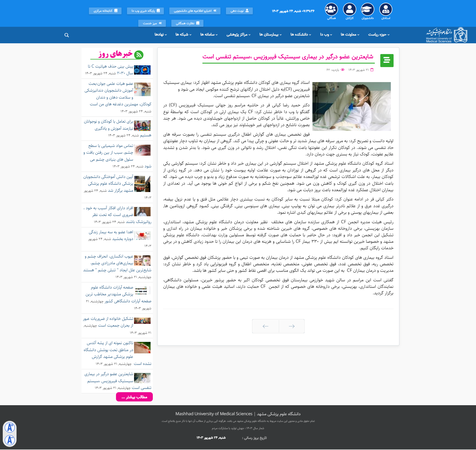The width and height of the screenshot is (476, 450).
Task: Open the کارکنان (staff) user icon
Action: 349,10
